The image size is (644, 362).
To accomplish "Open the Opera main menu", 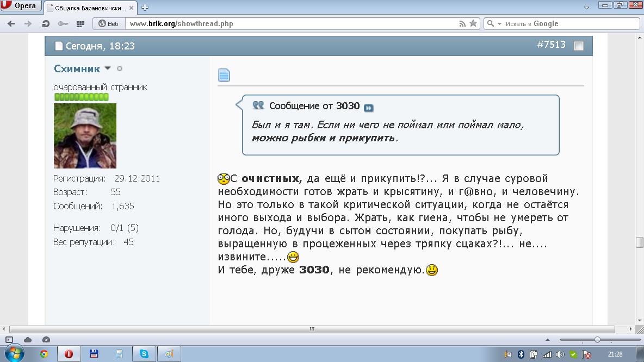I will 20,6.
